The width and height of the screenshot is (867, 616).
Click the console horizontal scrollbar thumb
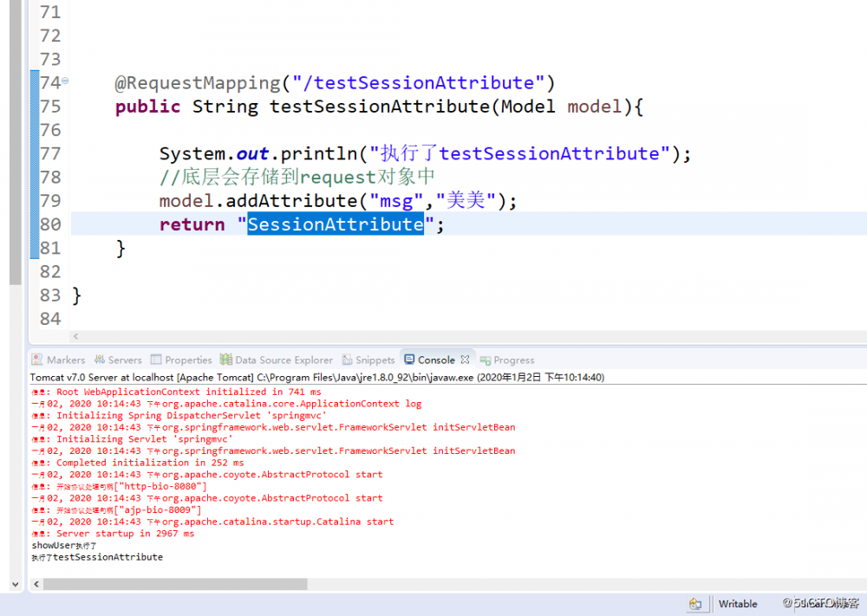click(175, 584)
